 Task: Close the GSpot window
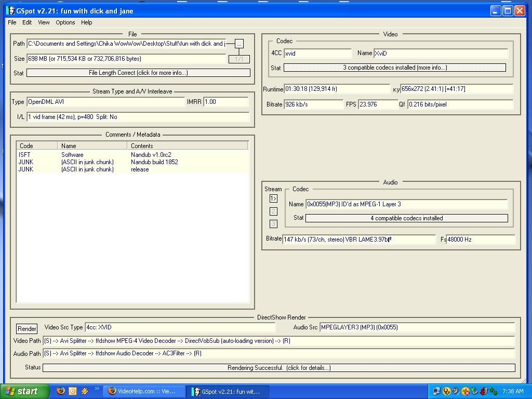click(x=520, y=11)
